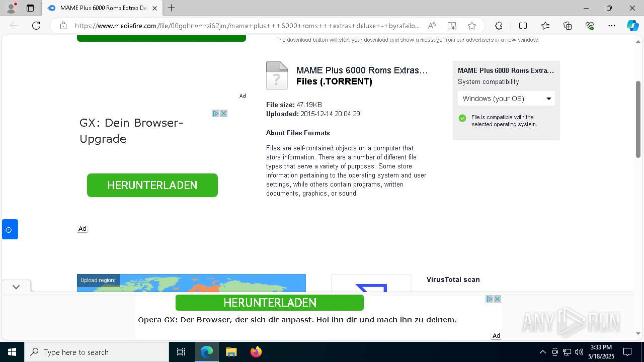Viewport: 644px width, 362px height.
Task: Collapse the bottom ad with the chevron
Action: click(16, 287)
